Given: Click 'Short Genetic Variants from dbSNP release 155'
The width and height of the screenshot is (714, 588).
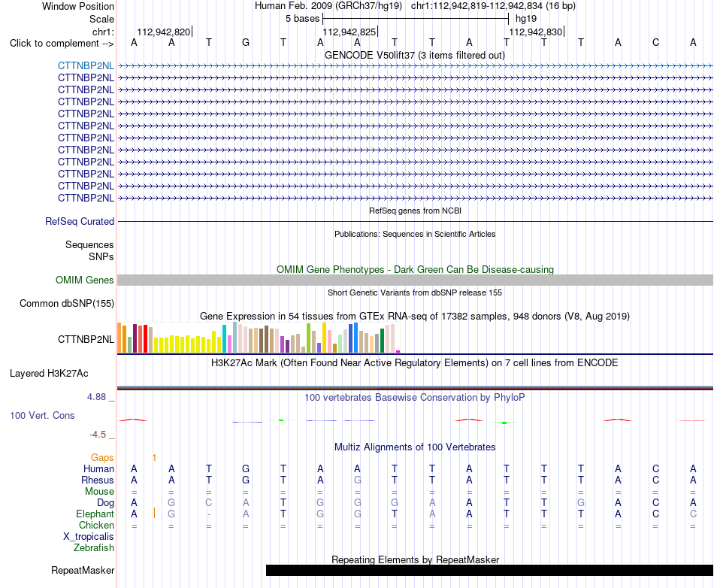Looking at the screenshot, I should coord(415,292).
